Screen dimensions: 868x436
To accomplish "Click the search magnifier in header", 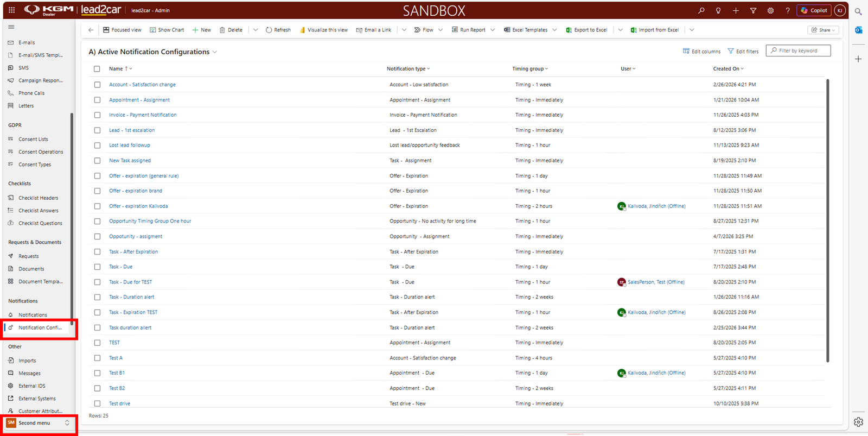I will coord(701,10).
